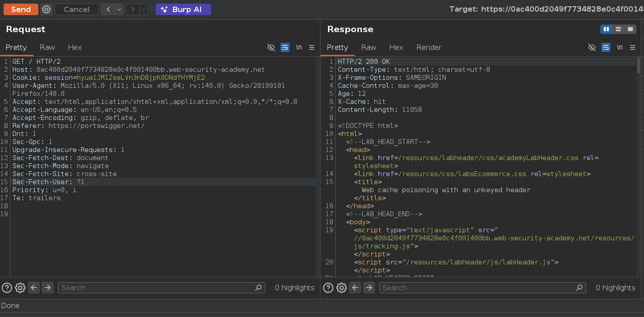Switch to the Response Hex tab
Viewport: 644px width, 317px height.
[396, 47]
